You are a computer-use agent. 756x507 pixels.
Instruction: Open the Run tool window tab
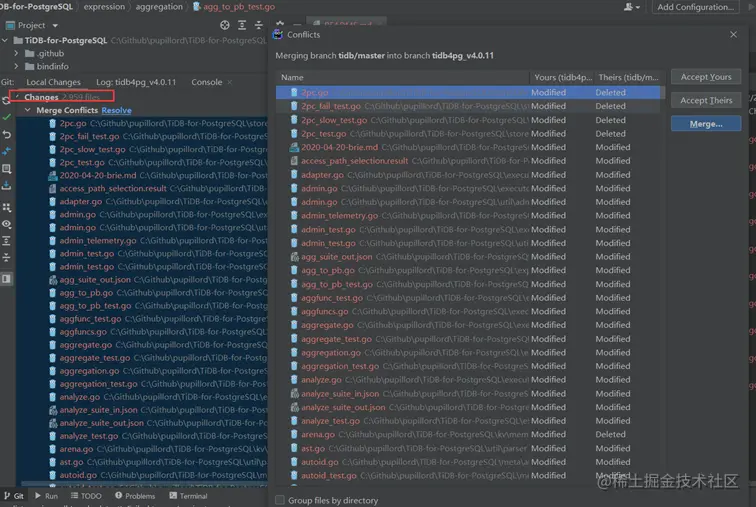point(46,496)
